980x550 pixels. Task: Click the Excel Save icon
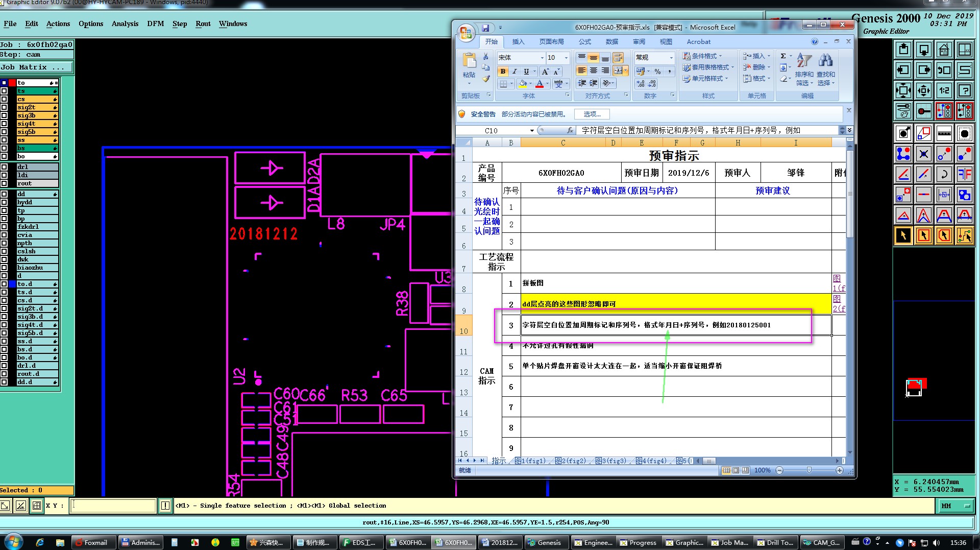[485, 28]
